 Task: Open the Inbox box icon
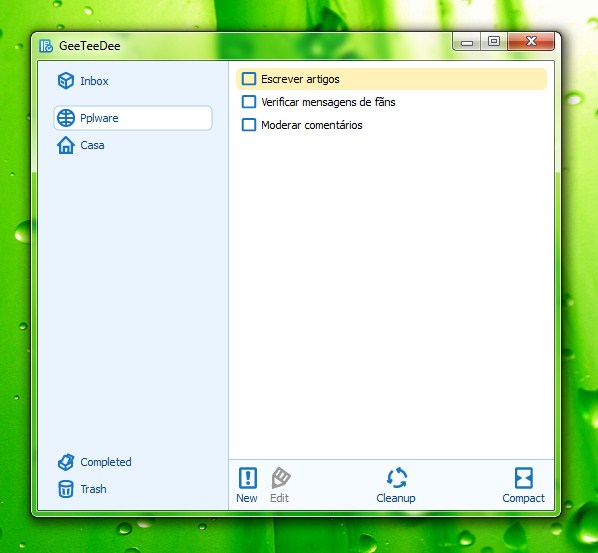[66, 81]
